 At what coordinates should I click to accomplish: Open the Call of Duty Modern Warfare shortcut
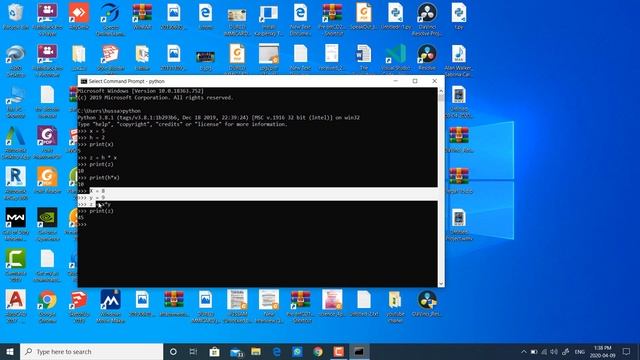click(x=16, y=224)
